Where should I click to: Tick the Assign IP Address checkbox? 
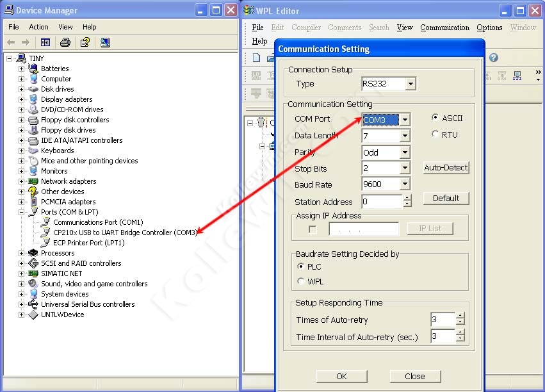pos(313,229)
